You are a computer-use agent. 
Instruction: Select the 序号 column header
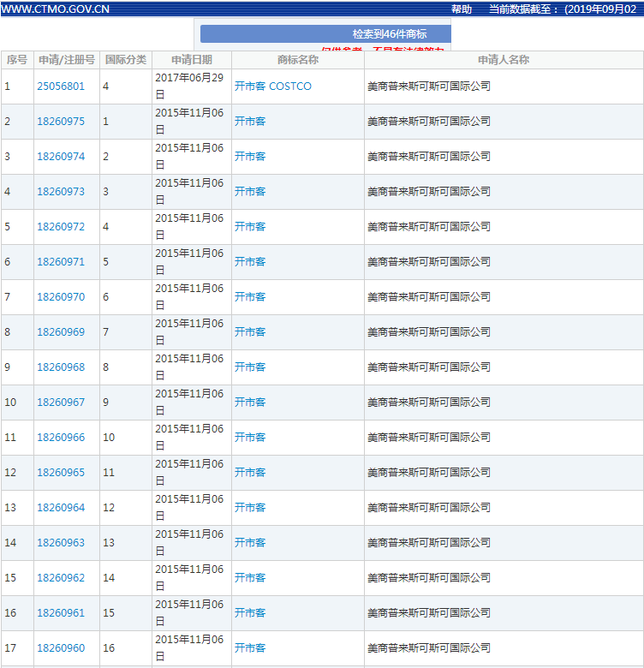(x=17, y=60)
